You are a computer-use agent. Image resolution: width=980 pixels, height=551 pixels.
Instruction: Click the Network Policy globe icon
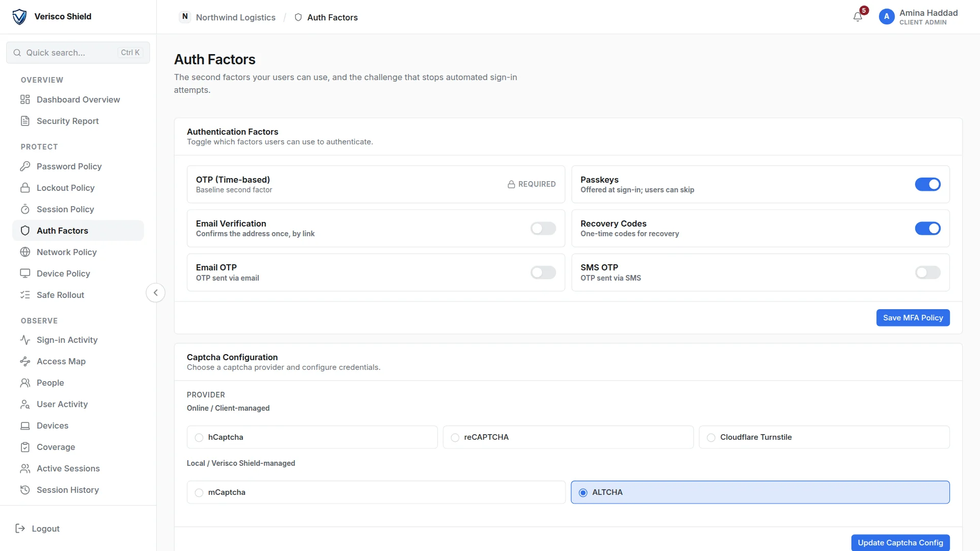click(25, 252)
